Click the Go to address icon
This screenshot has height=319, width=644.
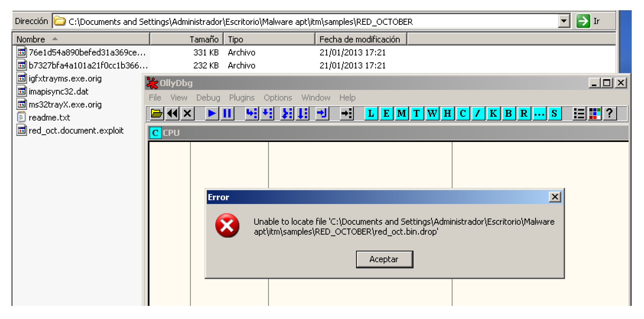[x=347, y=114]
